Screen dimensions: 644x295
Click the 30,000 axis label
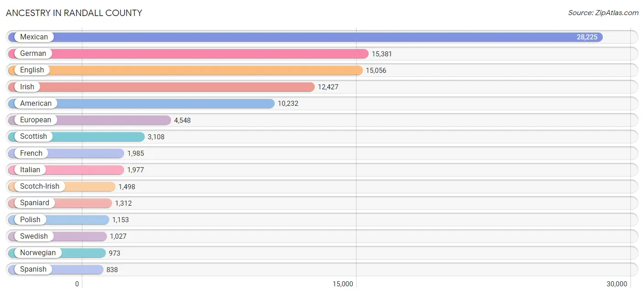coord(617,284)
